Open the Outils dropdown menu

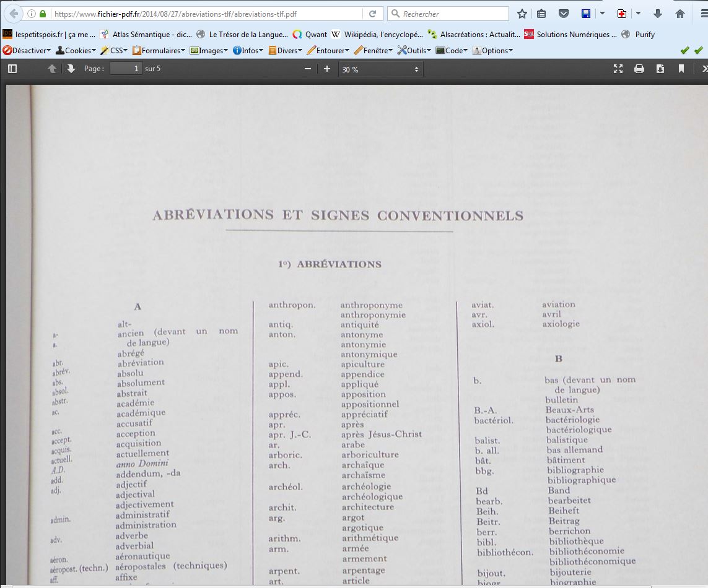click(x=414, y=51)
